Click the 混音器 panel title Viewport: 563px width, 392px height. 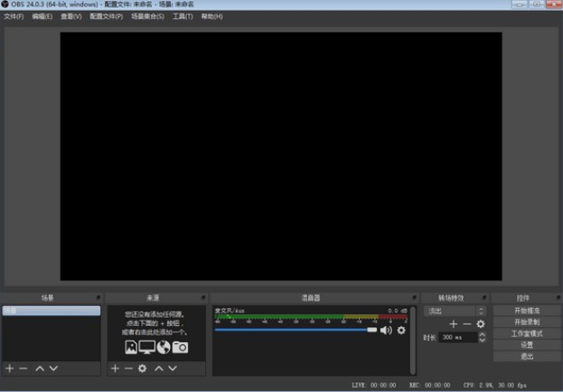(x=311, y=298)
